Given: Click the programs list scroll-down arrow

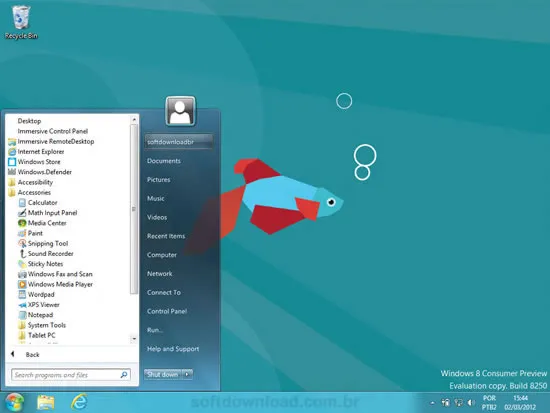Looking at the screenshot, I should point(134,339).
